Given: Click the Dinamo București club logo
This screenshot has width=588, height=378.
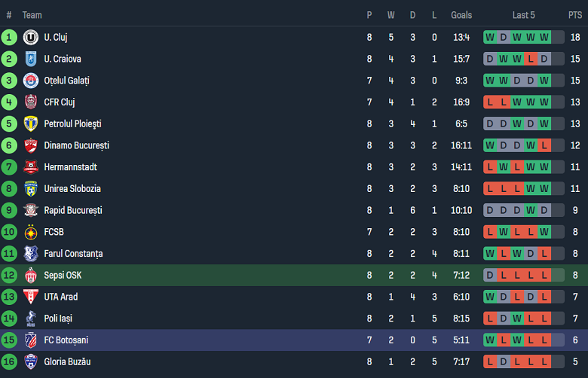Looking at the screenshot, I should pos(31,145).
